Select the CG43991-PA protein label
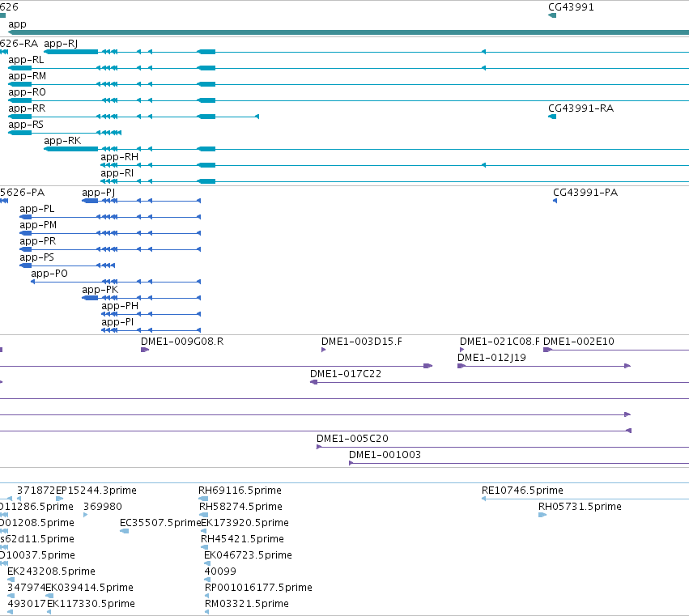The height and width of the screenshot is (616, 689). tap(585, 193)
